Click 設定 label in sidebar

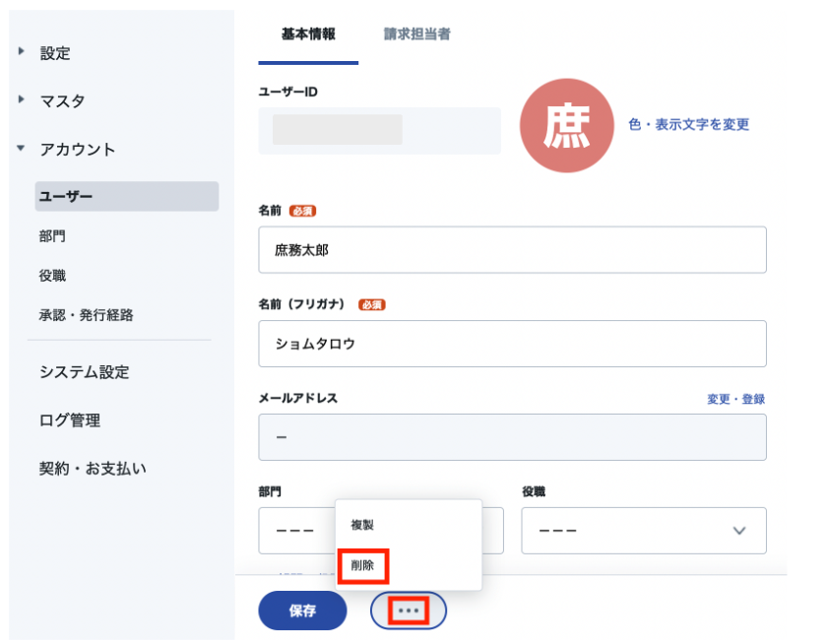[55, 53]
